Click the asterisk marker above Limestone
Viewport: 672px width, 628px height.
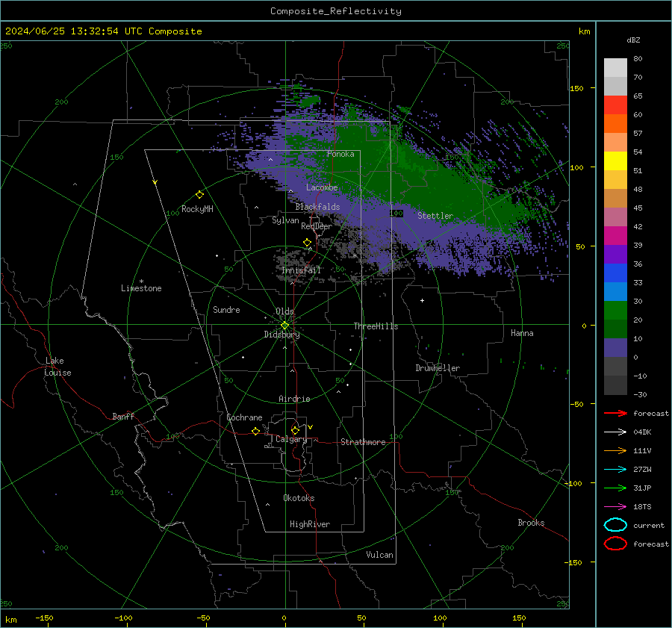pyautogui.click(x=141, y=282)
